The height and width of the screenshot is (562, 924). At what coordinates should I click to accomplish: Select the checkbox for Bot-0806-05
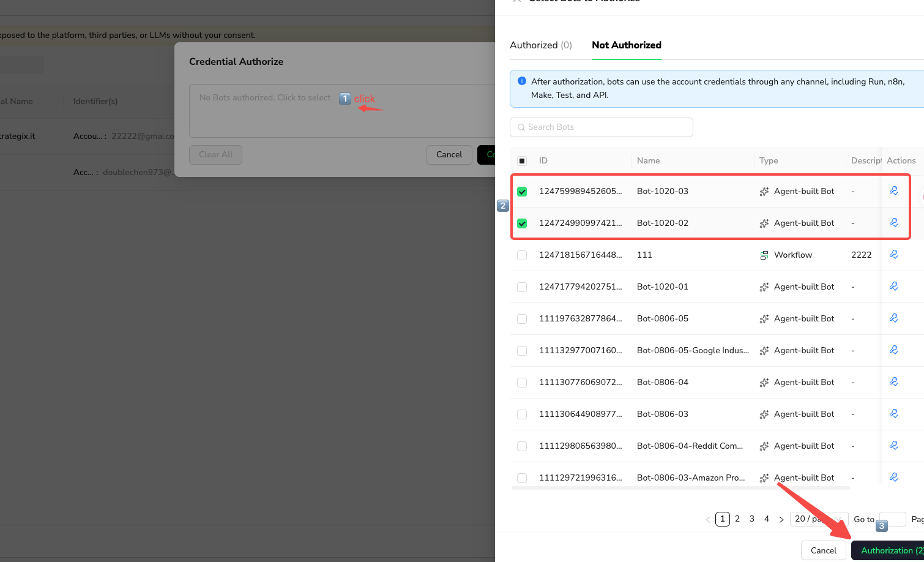coord(522,319)
